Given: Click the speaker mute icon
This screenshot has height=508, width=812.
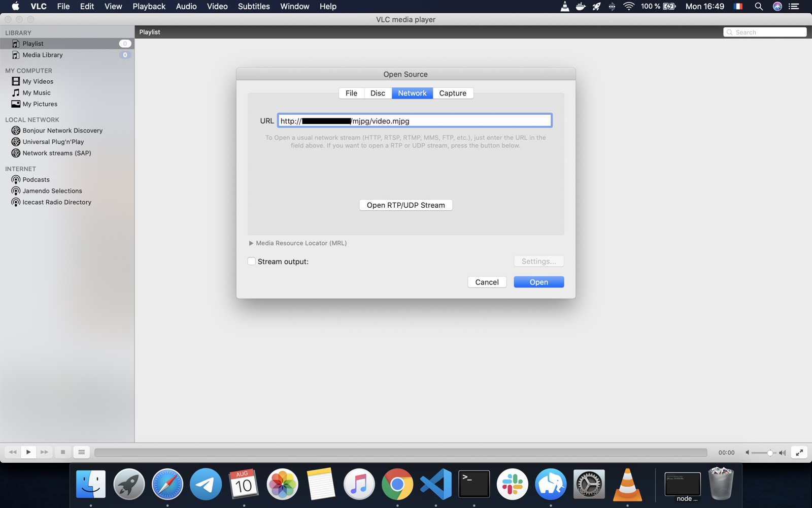Looking at the screenshot, I should [747, 452].
